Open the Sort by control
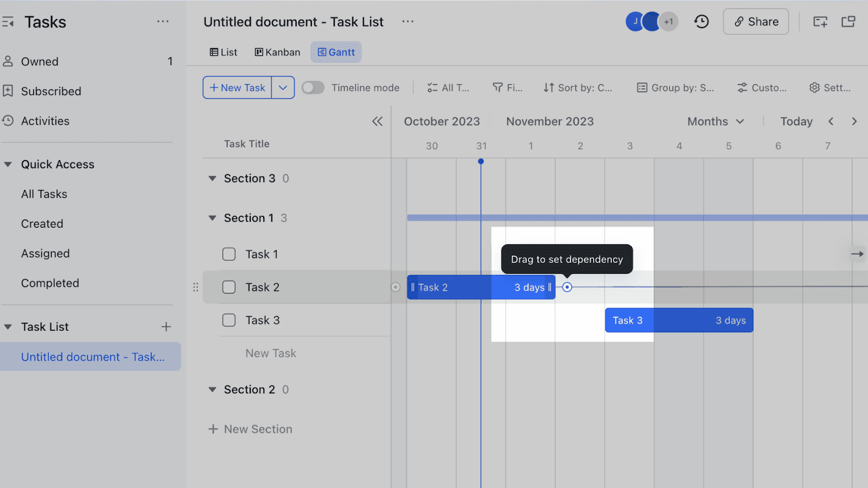The width and height of the screenshot is (868, 488). pyautogui.click(x=578, y=87)
